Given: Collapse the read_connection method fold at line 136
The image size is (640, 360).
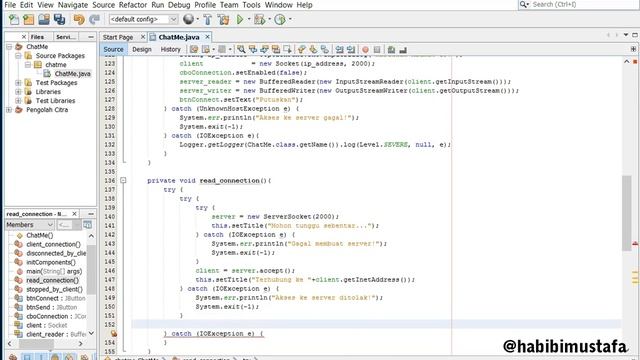Looking at the screenshot, I should 123,180.
